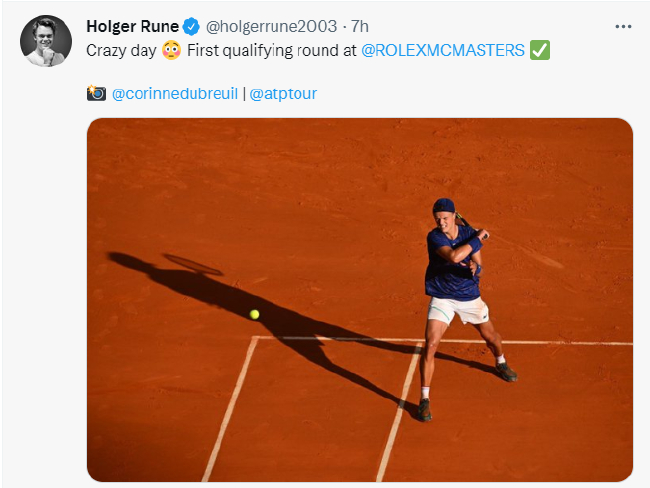Viewport: 650px width, 488px height.
Task: Click the flushed face emoji
Action: (171, 51)
